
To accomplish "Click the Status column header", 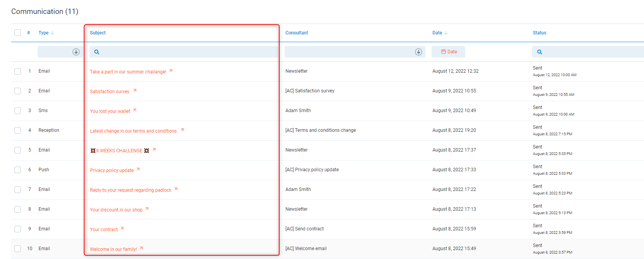I will click(539, 33).
